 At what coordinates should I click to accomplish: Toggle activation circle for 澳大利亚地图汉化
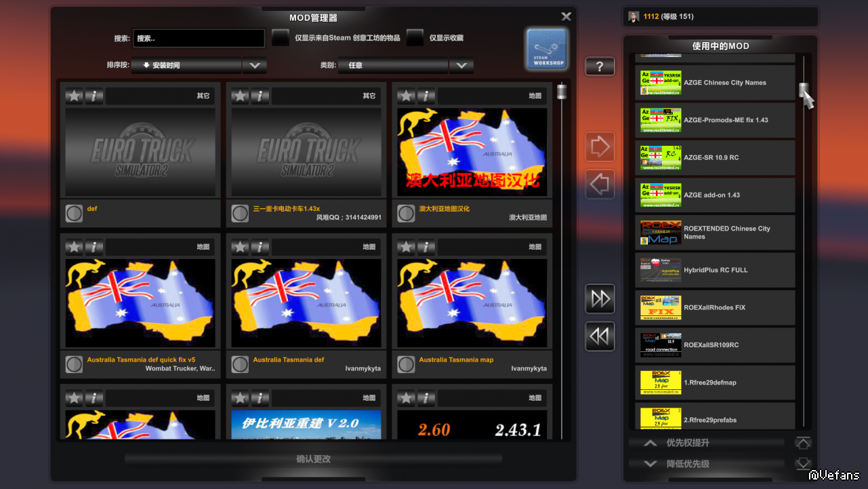406,214
